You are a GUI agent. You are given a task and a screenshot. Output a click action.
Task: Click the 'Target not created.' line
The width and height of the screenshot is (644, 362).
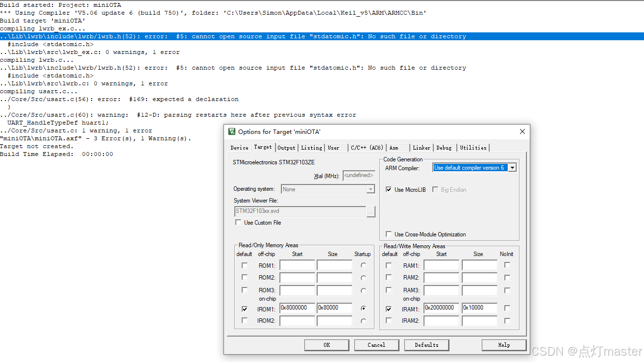(x=36, y=146)
